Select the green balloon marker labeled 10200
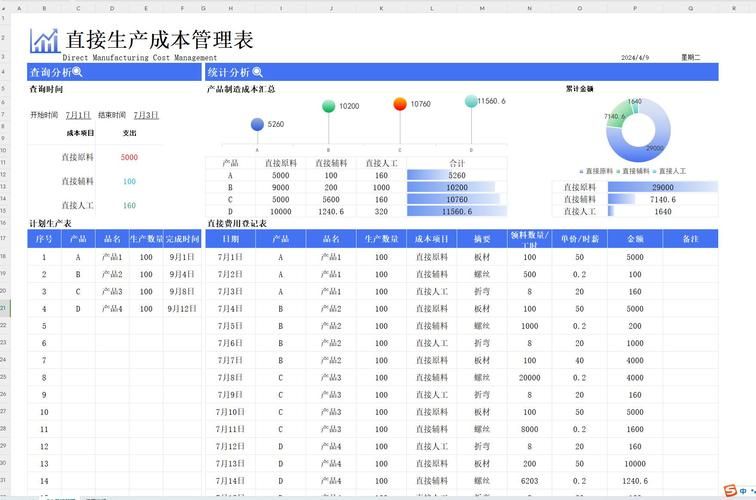The height and width of the screenshot is (500, 756). pyautogui.click(x=328, y=106)
